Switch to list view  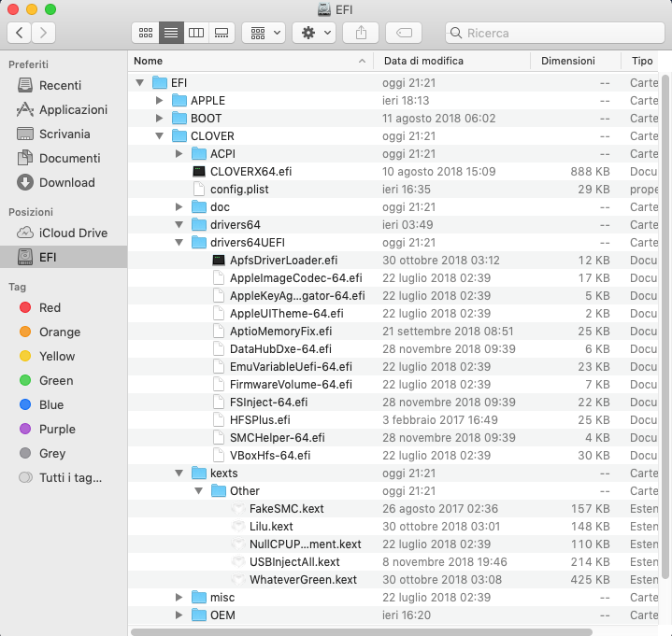pos(171,33)
